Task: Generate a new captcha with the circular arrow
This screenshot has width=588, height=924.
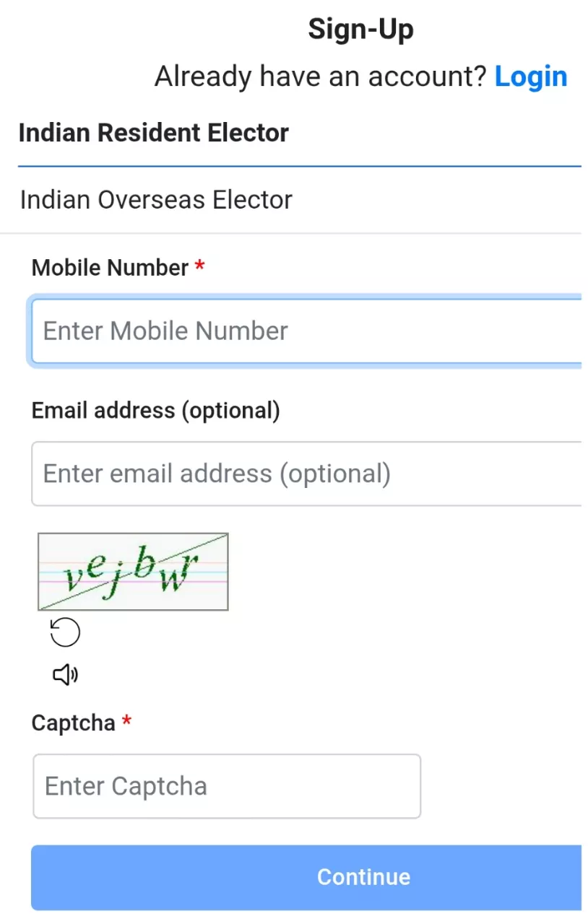Action: (x=64, y=631)
